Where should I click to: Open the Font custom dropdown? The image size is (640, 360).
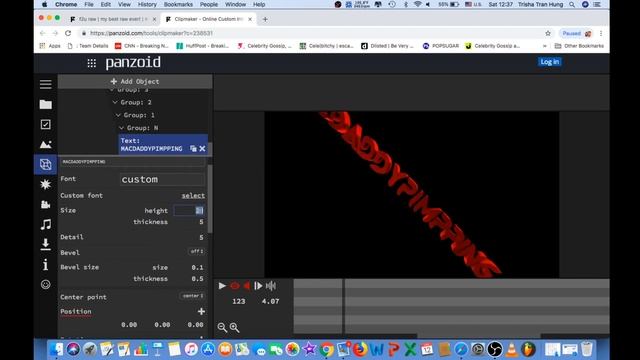click(x=162, y=179)
